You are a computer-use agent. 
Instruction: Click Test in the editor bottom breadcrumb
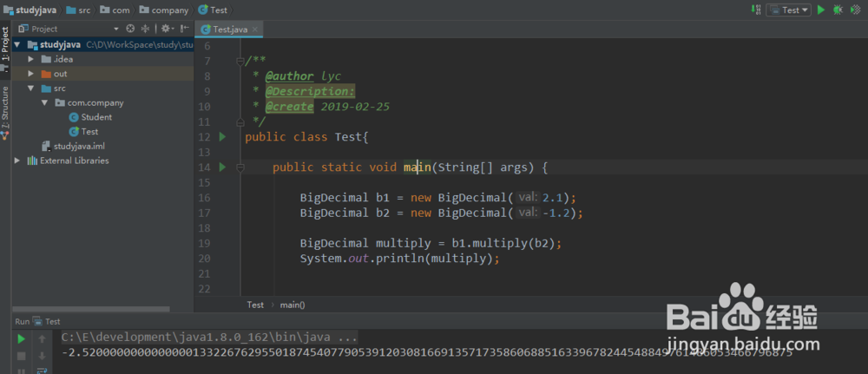point(255,305)
